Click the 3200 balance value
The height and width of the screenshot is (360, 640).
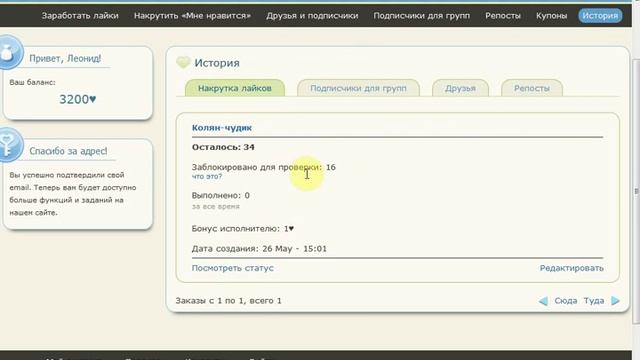tap(78, 99)
